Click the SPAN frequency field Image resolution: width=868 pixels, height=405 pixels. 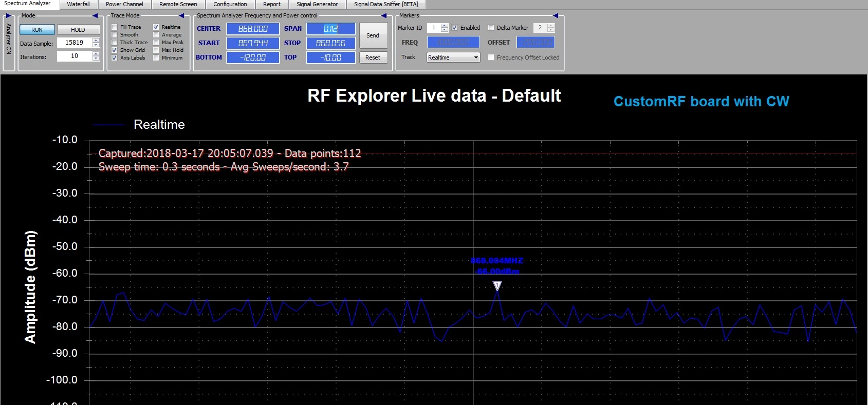(330, 29)
